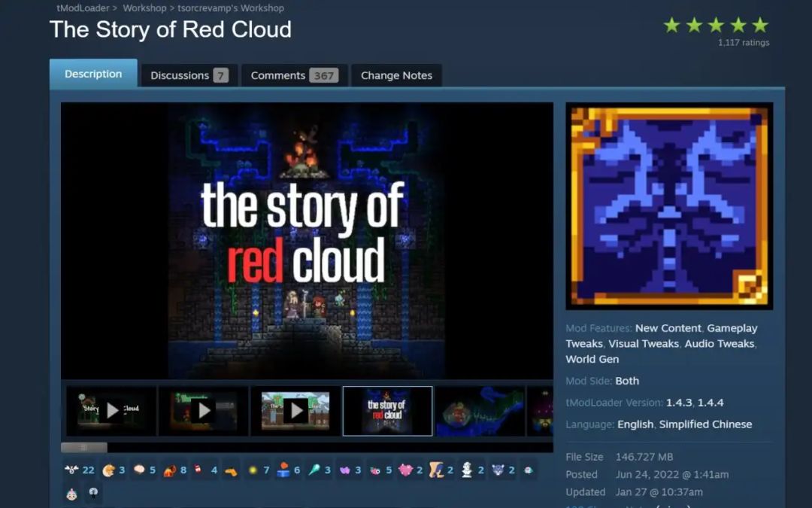Screen dimensions: 812x508
Task: Play the first video thumbnail
Action: point(112,411)
